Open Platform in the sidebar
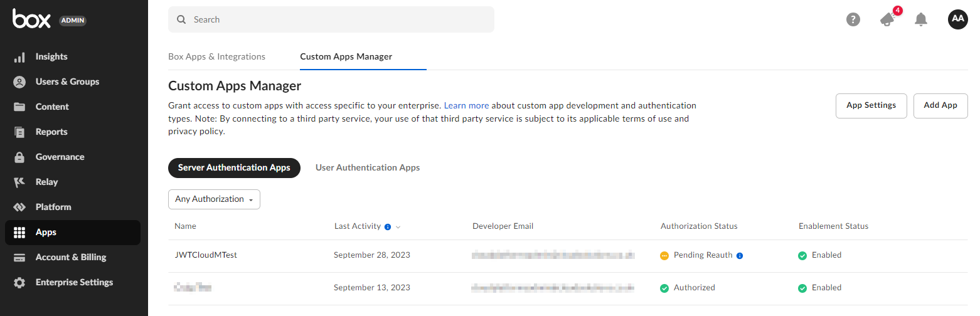 (53, 207)
